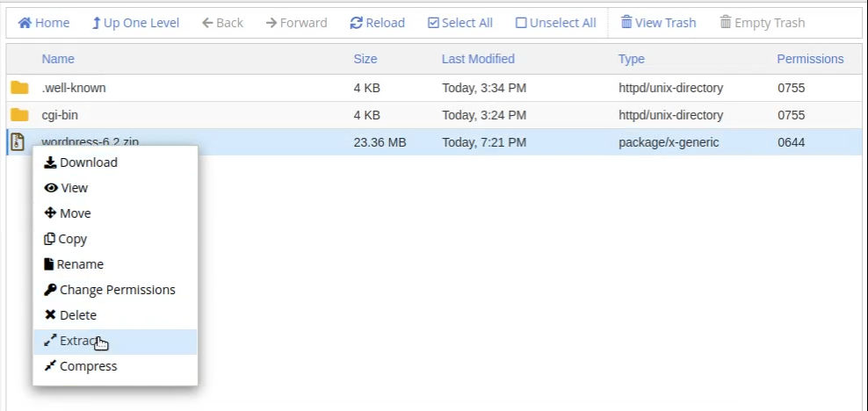The height and width of the screenshot is (411, 868).
Task: Click httpd/unix-directory type in cgi-bin row
Action: (x=671, y=115)
